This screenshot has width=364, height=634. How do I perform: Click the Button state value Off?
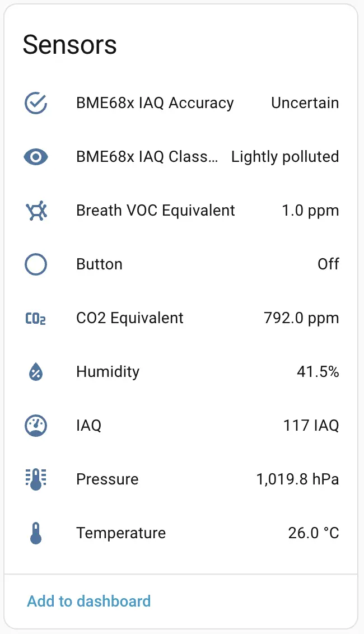click(x=328, y=264)
